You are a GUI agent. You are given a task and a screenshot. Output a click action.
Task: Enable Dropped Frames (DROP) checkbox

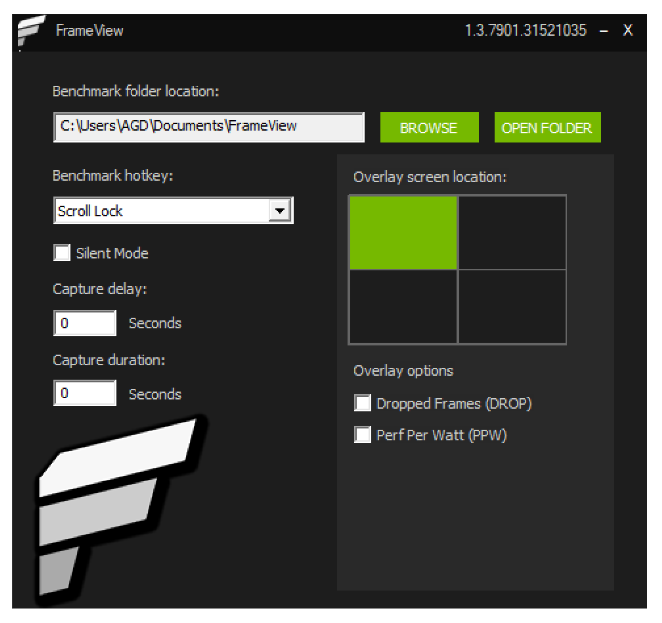pyautogui.click(x=362, y=403)
